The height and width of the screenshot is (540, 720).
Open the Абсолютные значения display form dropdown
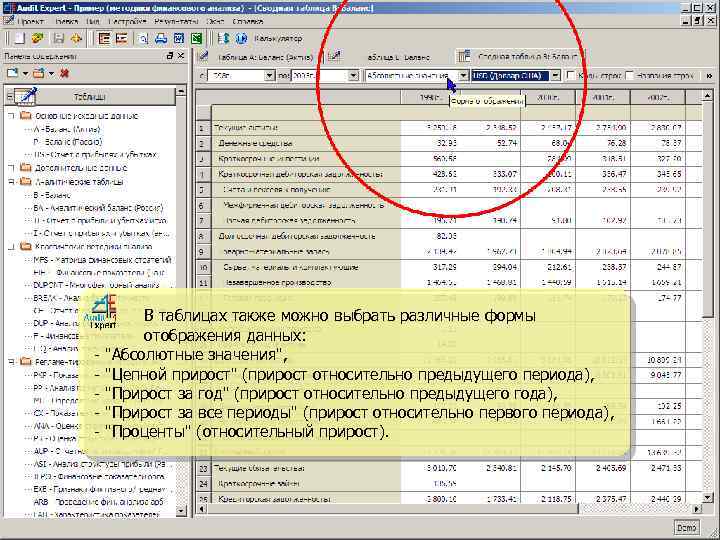[x=463, y=75]
